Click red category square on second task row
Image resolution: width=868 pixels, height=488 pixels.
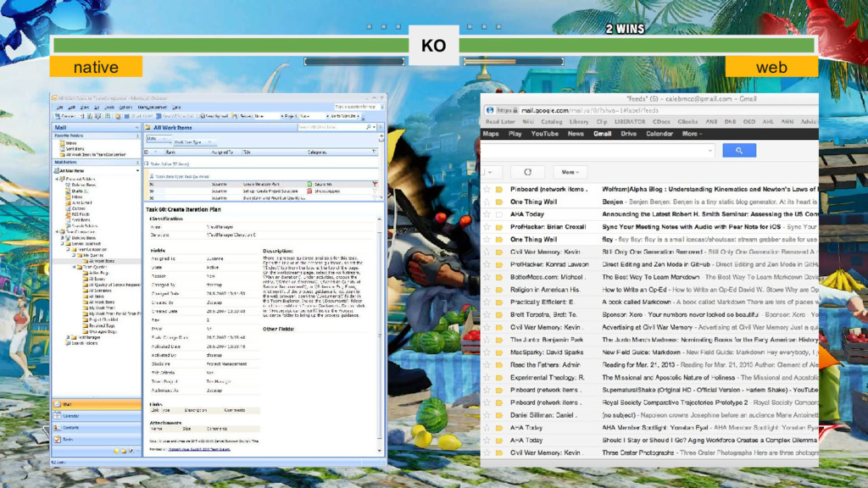(309, 191)
